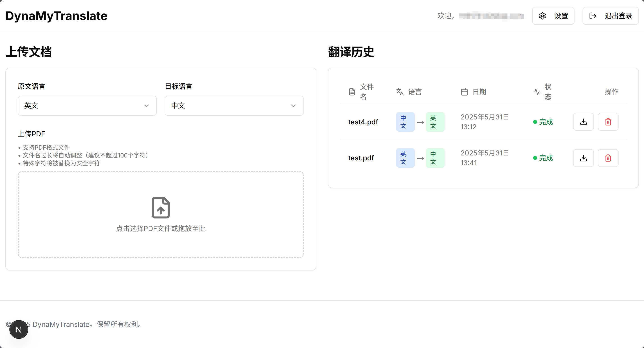The height and width of the screenshot is (348, 644).
Task: Download translated test4.pdf file
Action: [583, 122]
